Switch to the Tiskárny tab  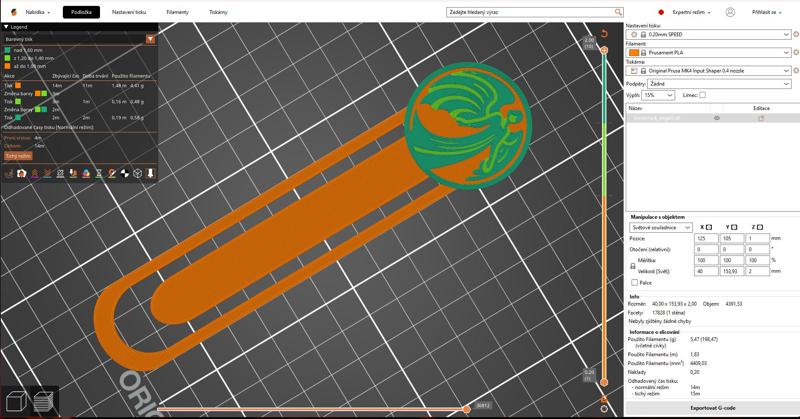click(x=218, y=12)
